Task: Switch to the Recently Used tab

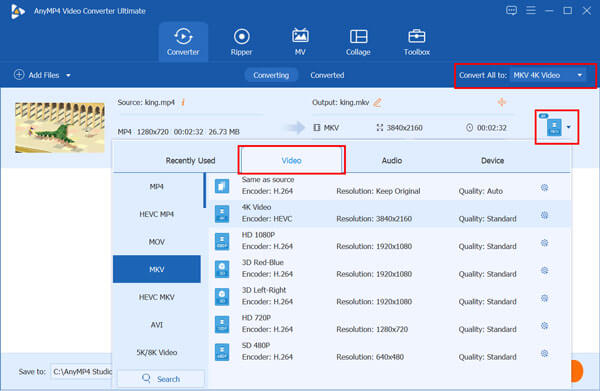Action: click(190, 160)
